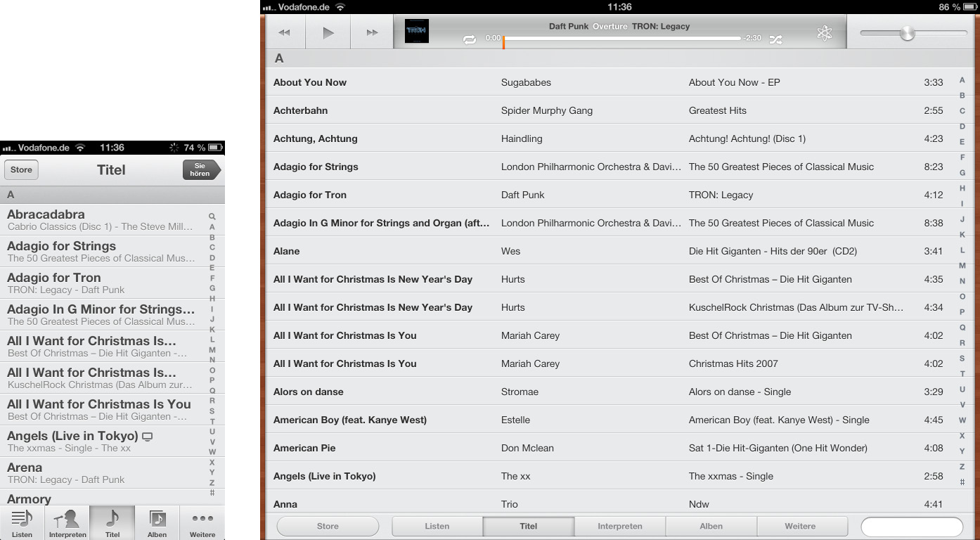This screenshot has height=540, width=980.
Task: Tap the iPad battery percentage indicator
Action: click(x=949, y=7)
